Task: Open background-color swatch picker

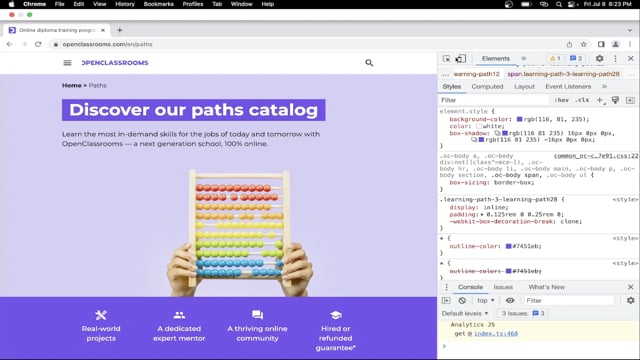Action: 520,119
